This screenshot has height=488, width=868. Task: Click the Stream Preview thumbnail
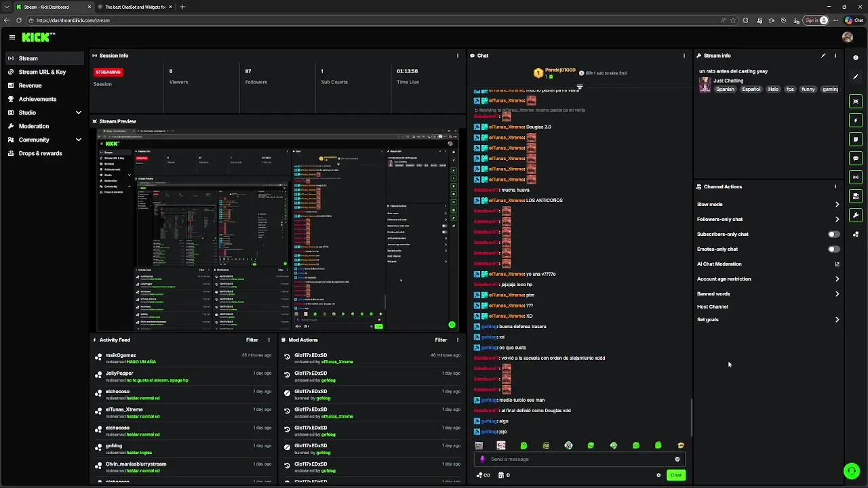pyautogui.click(x=278, y=230)
